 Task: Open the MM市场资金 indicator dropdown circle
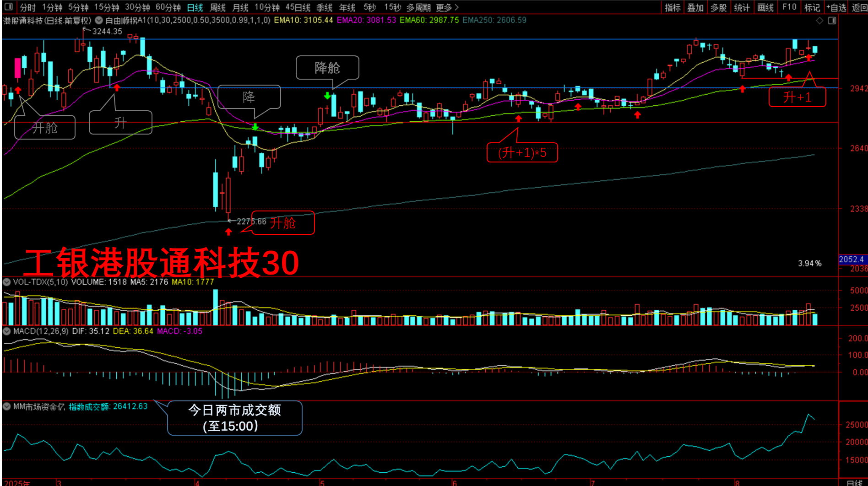click(x=7, y=406)
